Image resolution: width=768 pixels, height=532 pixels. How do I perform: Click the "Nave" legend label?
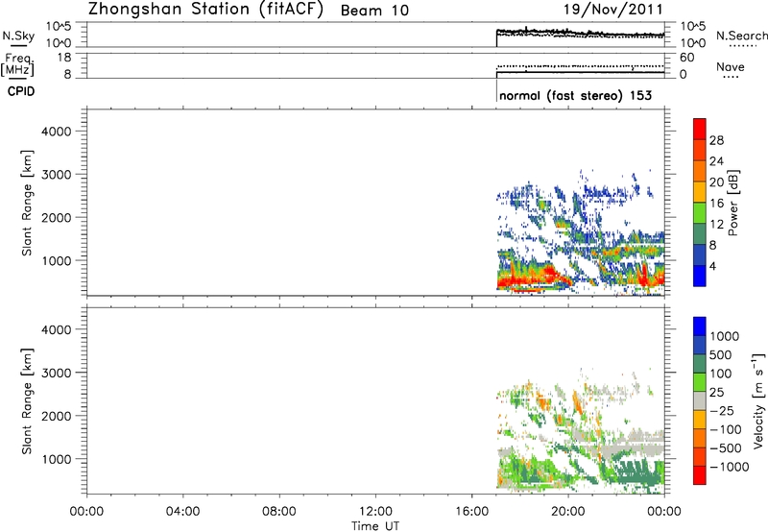731,66
